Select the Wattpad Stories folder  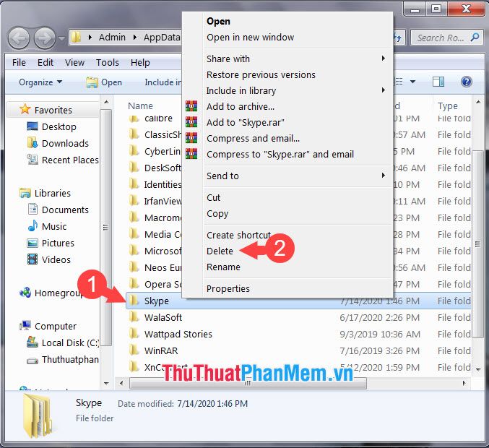[178, 334]
